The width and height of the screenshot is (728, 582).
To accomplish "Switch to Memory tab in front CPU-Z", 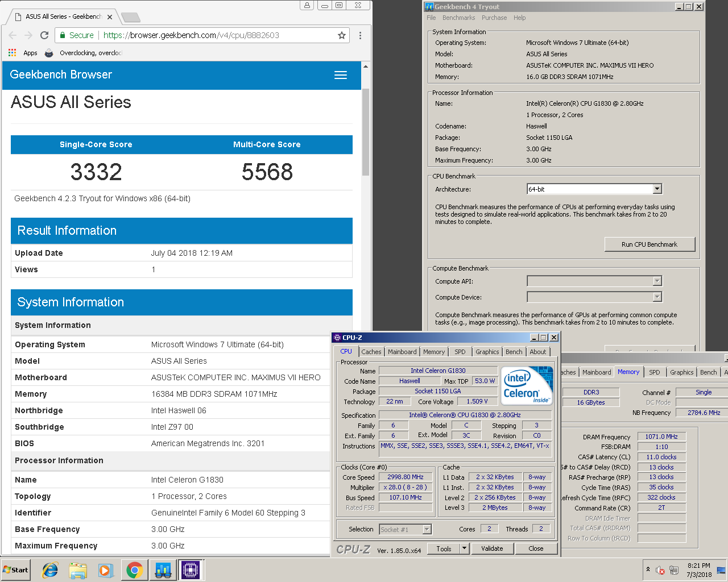I will point(434,352).
